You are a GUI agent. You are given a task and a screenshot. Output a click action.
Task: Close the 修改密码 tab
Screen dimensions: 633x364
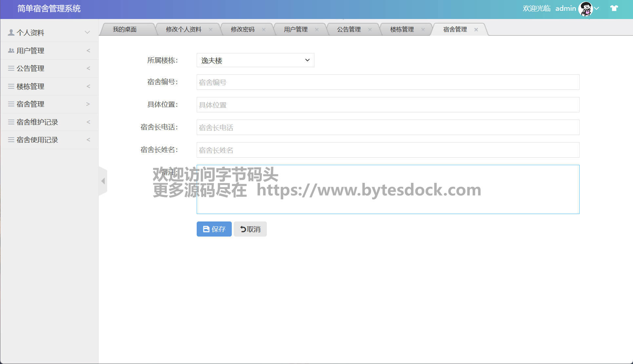[x=264, y=29]
